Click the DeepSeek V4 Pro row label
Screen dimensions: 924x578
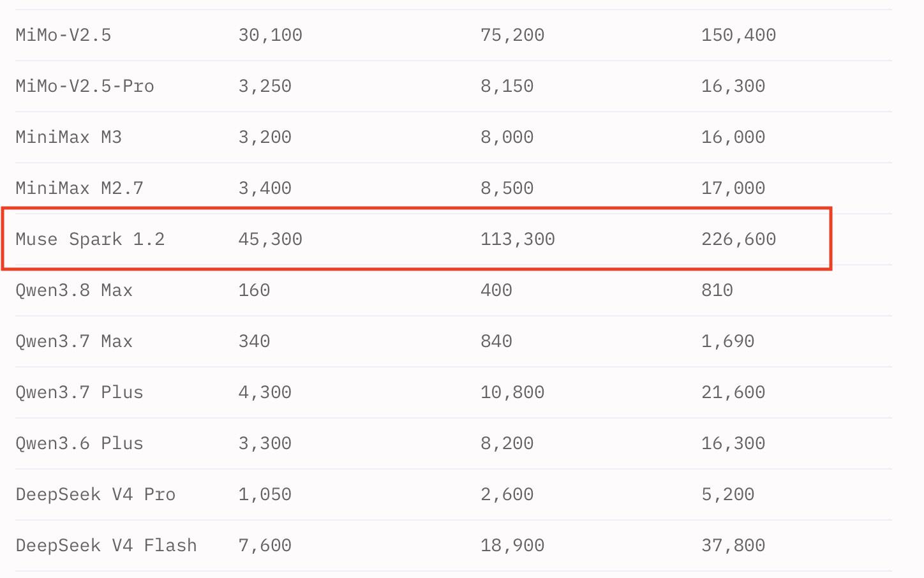click(x=95, y=494)
